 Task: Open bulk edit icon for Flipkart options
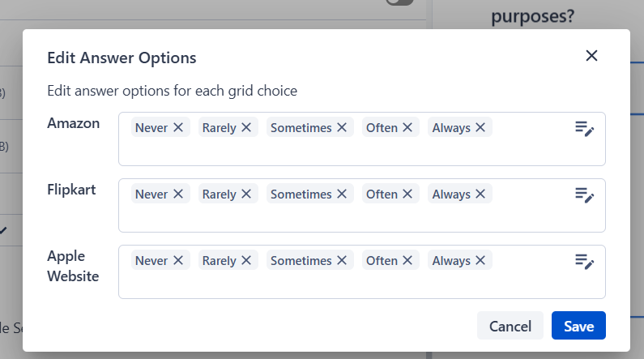coord(584,195)
